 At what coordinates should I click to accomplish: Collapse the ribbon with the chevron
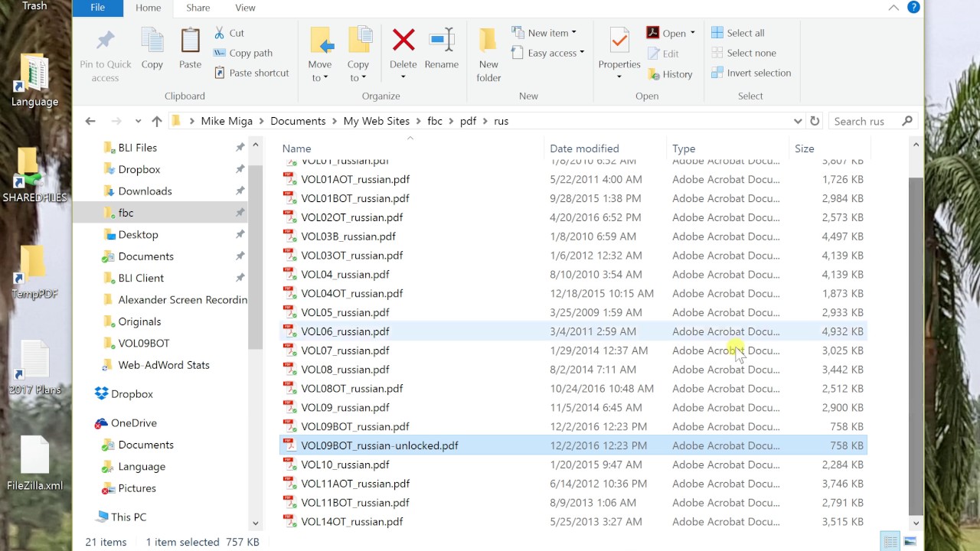[x=893, y=8]
